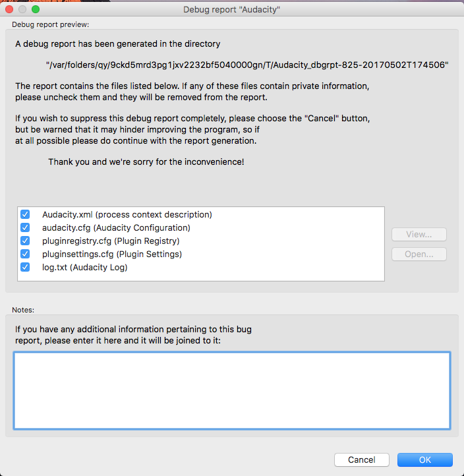
Task: Click the debug report directory path text
Action: click(247, 65)
